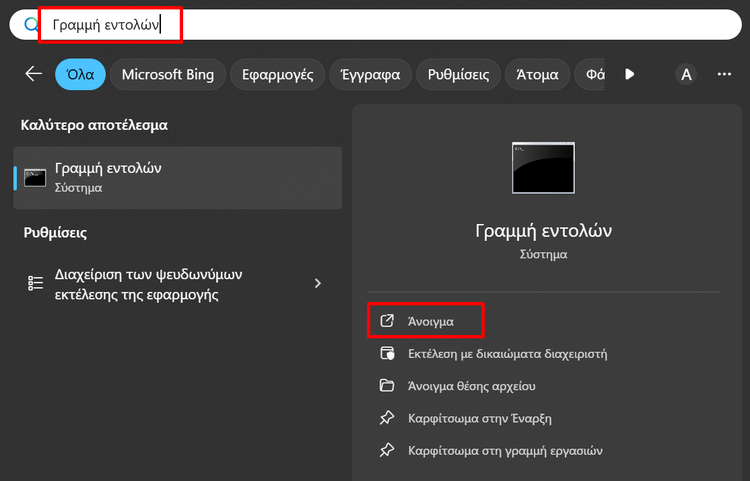Click the search magnifier icon
750x481 pixels.
[30, 23]
